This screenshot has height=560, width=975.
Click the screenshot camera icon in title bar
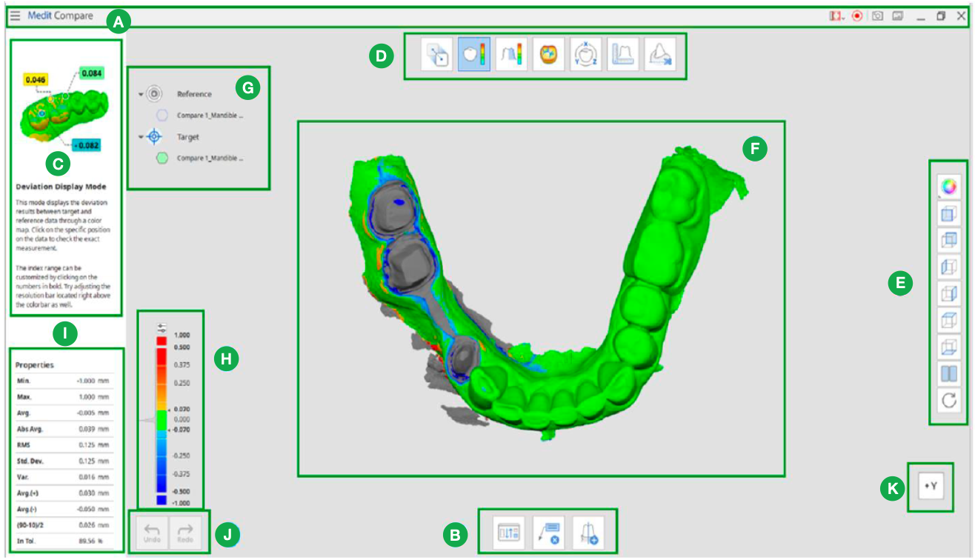coord(878,16)
